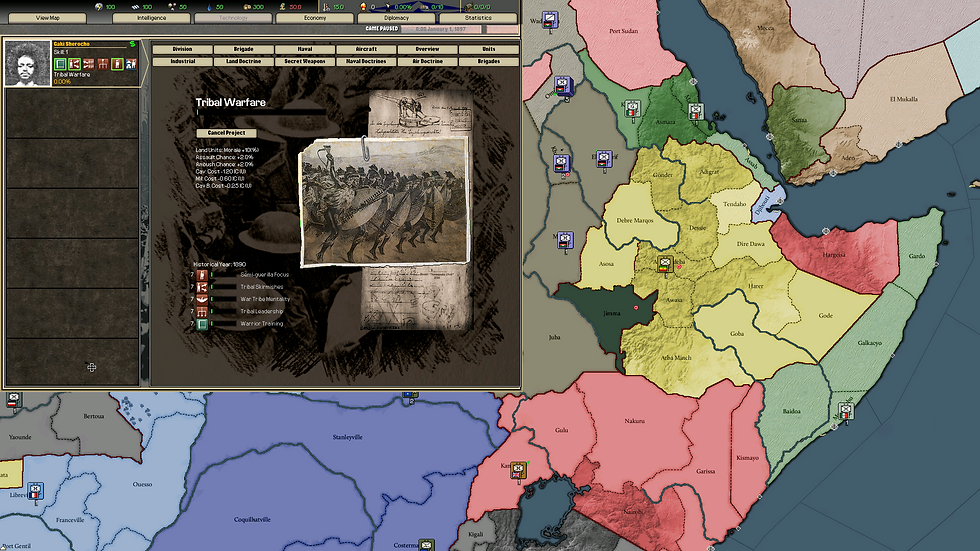Click first green specialty icon of Gaki Sherocho
The width and height of the screenshot is (980, 551).
[x=60, y=64]
